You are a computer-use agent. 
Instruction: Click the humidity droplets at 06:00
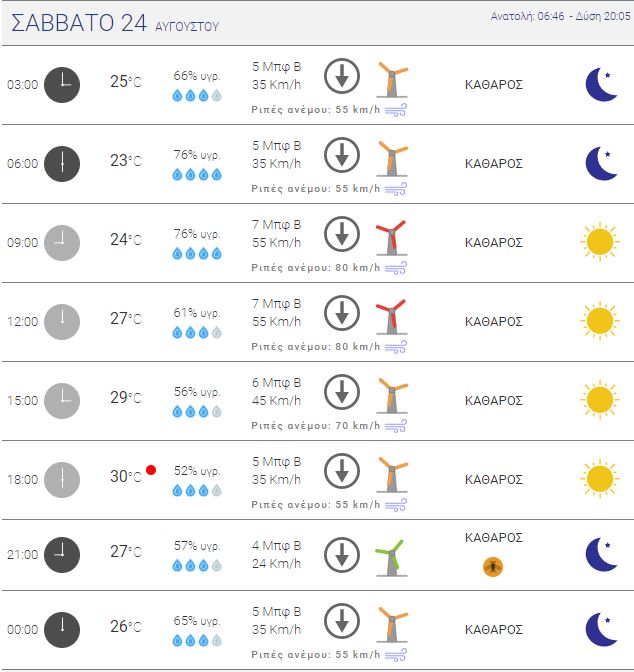pos(197,174)
